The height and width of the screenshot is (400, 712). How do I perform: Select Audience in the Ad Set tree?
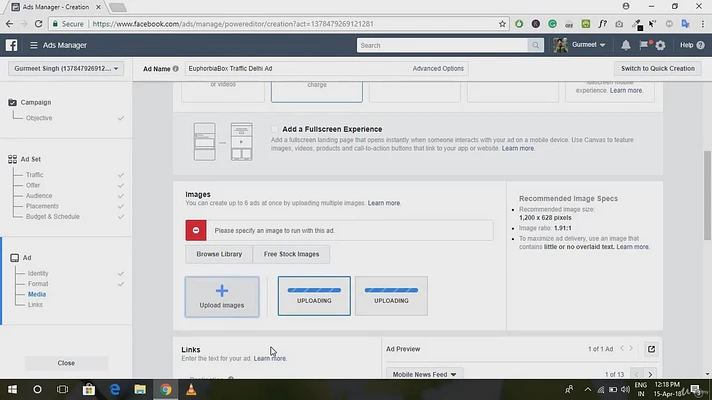39,196
